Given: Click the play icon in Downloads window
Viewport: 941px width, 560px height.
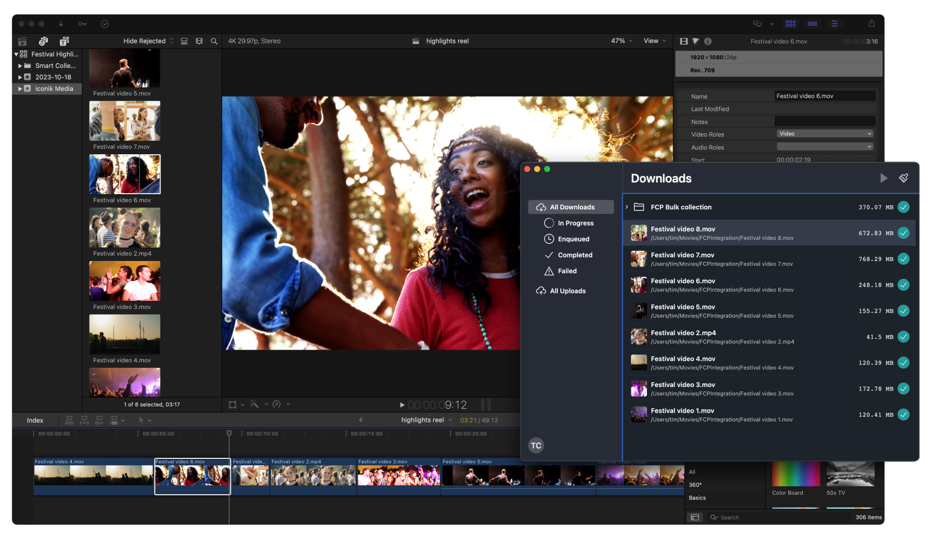Looking at the screenshot, I should pos(883,178).
